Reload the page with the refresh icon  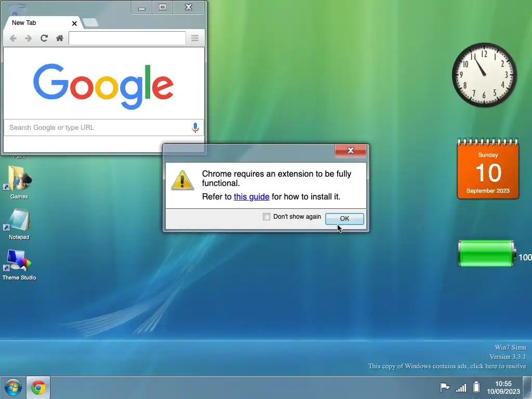pyautogui.click(x=44, y=38)
